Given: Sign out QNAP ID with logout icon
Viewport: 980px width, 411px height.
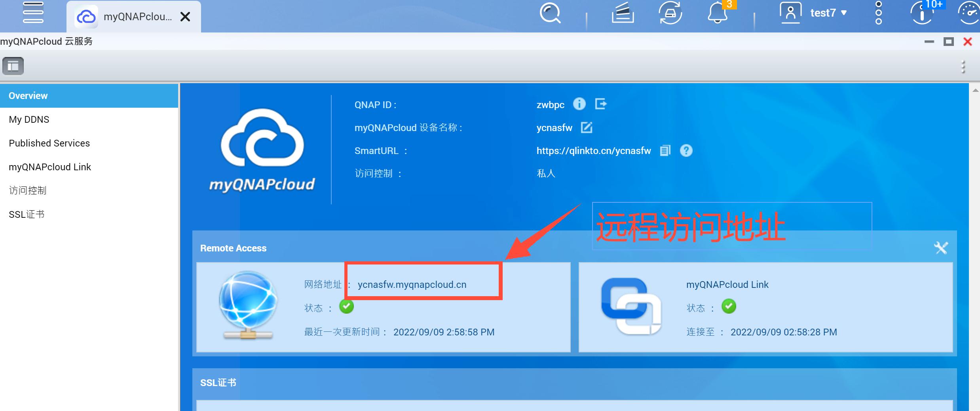Looking at the screenshot, I should [x=601, y=104].
